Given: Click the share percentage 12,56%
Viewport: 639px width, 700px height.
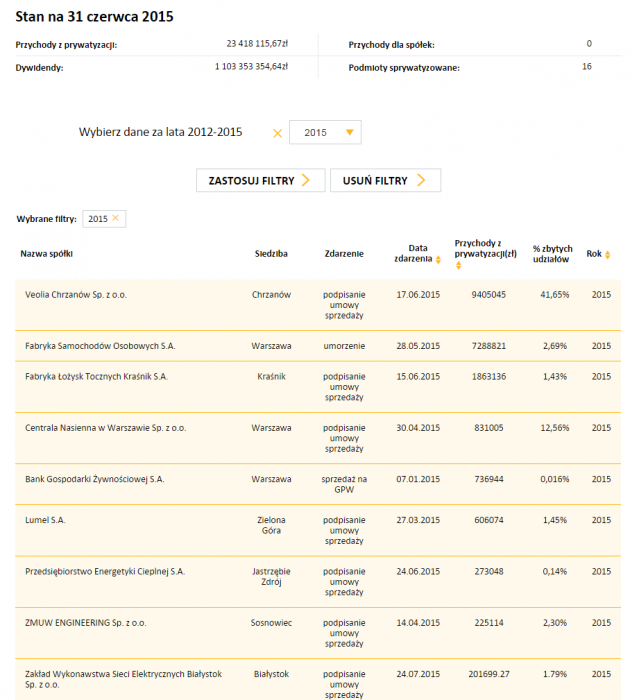Looking at the screenshot, I should [555, 428].
